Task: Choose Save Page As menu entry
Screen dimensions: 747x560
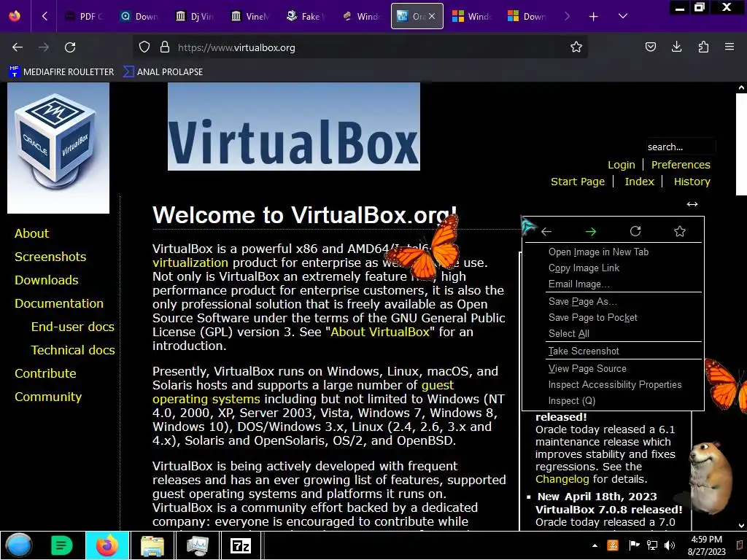Action: [613, 301]
